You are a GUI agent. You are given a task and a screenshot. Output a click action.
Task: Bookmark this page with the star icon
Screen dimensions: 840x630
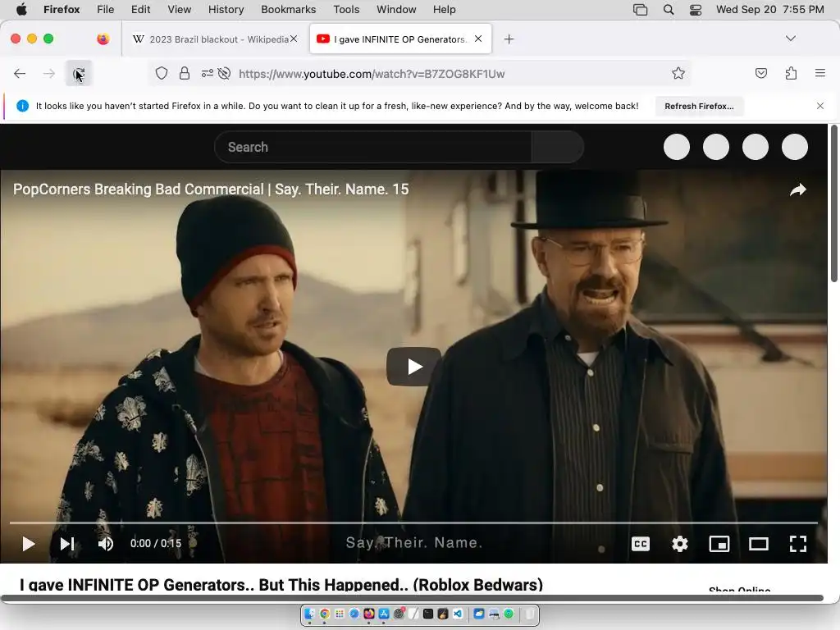click(x=678, y=73)
